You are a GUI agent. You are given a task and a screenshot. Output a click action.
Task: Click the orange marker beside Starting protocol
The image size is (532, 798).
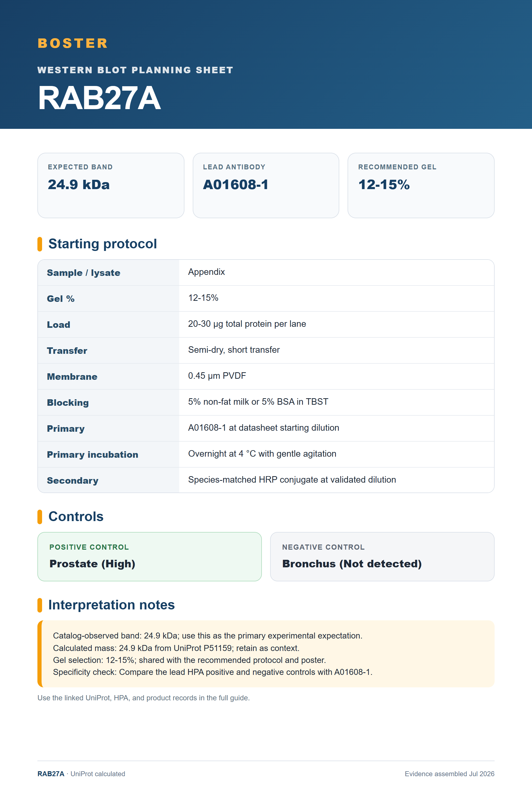pyautogui.click(x=40, y=244)
